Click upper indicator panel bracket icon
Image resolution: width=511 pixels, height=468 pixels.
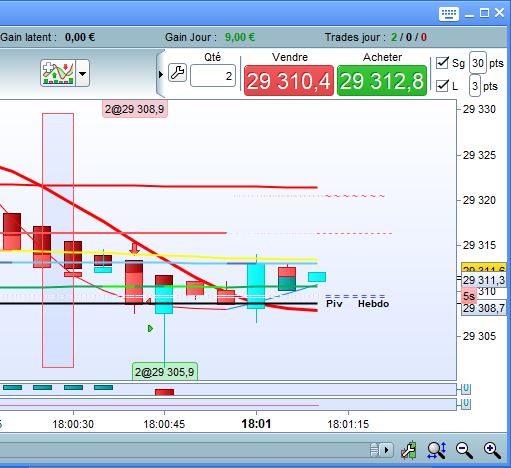coord(466,389)
